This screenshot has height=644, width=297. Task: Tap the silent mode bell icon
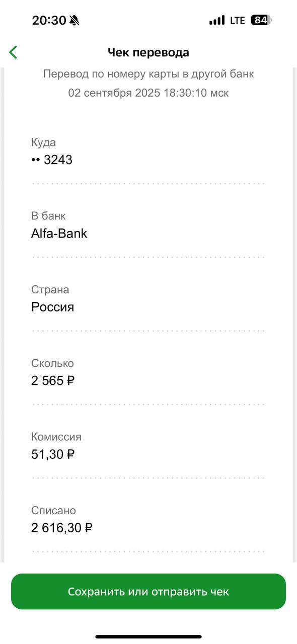pos(75,20)
